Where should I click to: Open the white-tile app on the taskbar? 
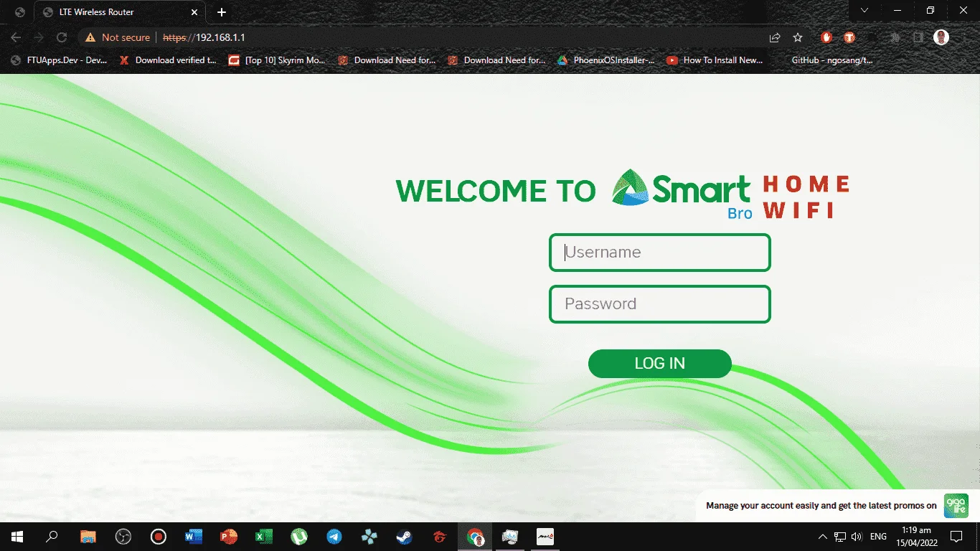pyautogui.click(x=545, y=537)
